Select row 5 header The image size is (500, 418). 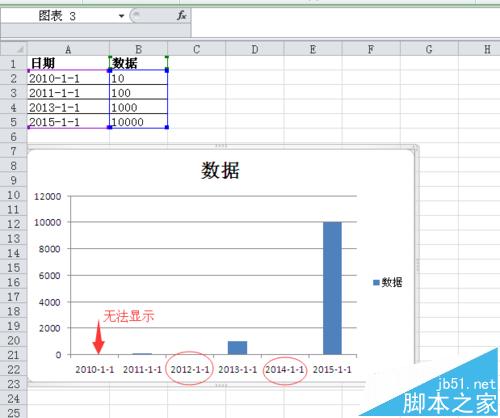coord(13,122)
